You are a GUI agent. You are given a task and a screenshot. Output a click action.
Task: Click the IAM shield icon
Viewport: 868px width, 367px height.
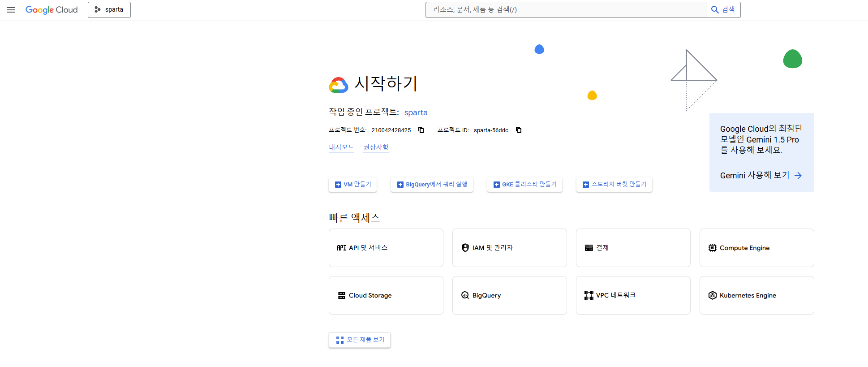(465, 248)
